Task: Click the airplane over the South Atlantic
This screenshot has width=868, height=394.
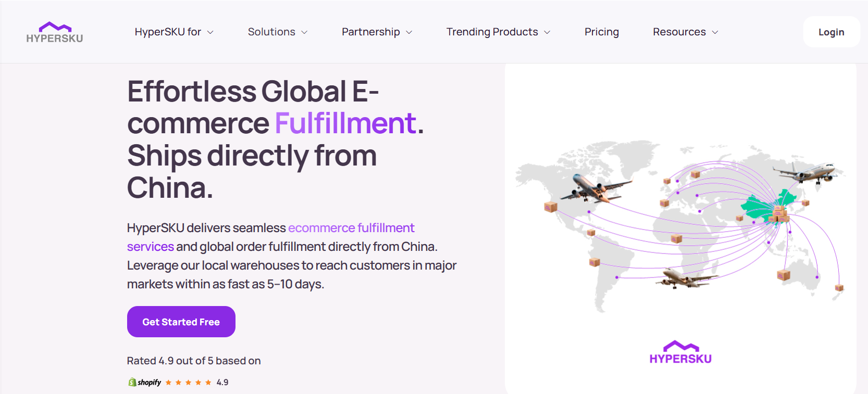Action: (687, 278)
